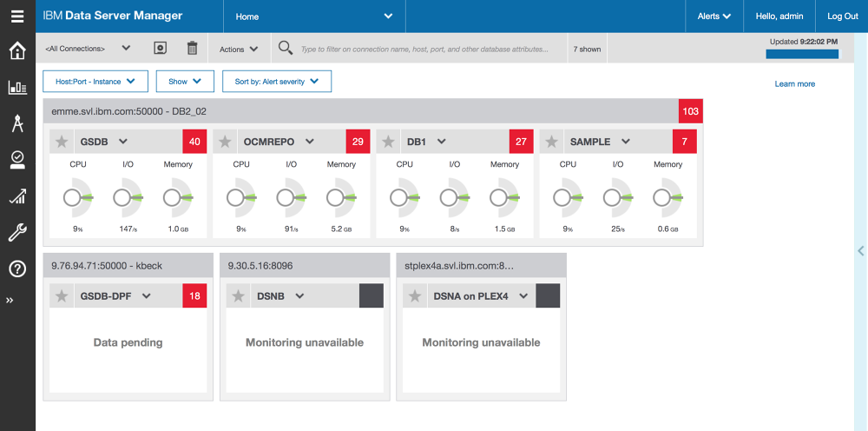
Task: Click the search magnifier icon
Action: (285, 48)
